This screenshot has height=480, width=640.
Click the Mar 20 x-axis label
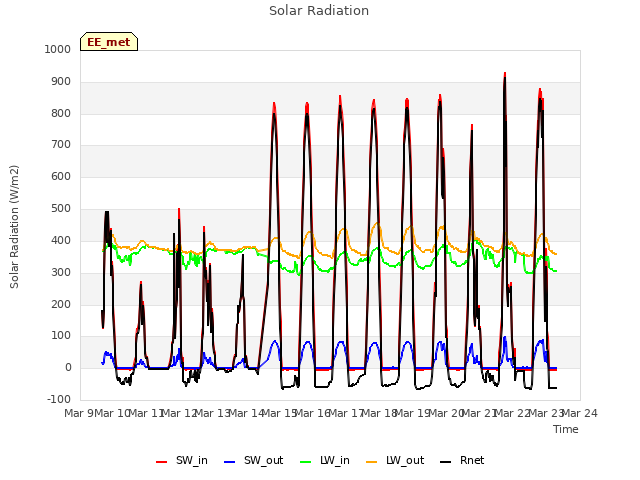(446, 413)
